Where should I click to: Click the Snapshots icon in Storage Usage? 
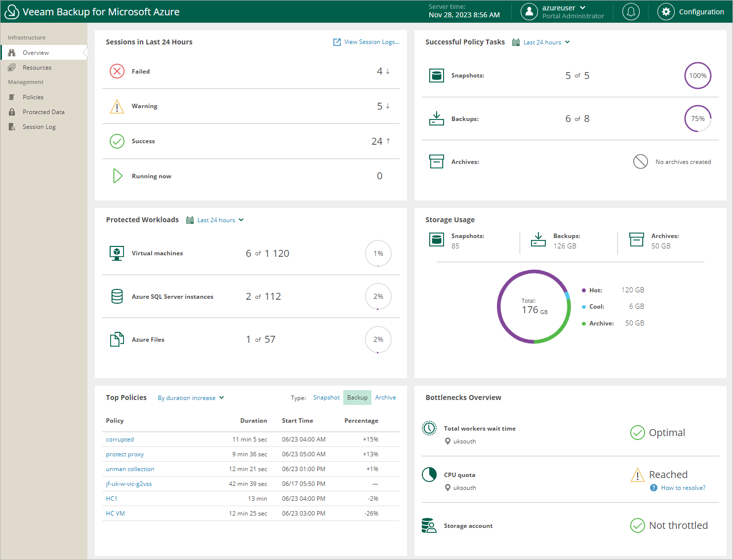click(x=437, y=240)
